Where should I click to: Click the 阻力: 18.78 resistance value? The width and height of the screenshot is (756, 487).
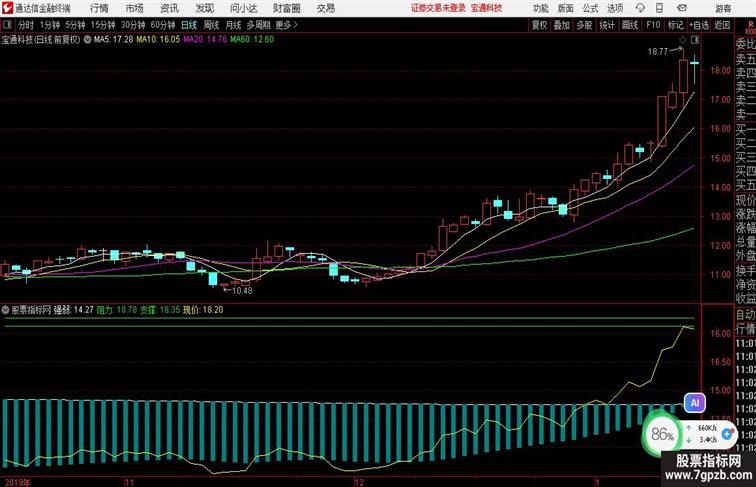click(117, 310)
